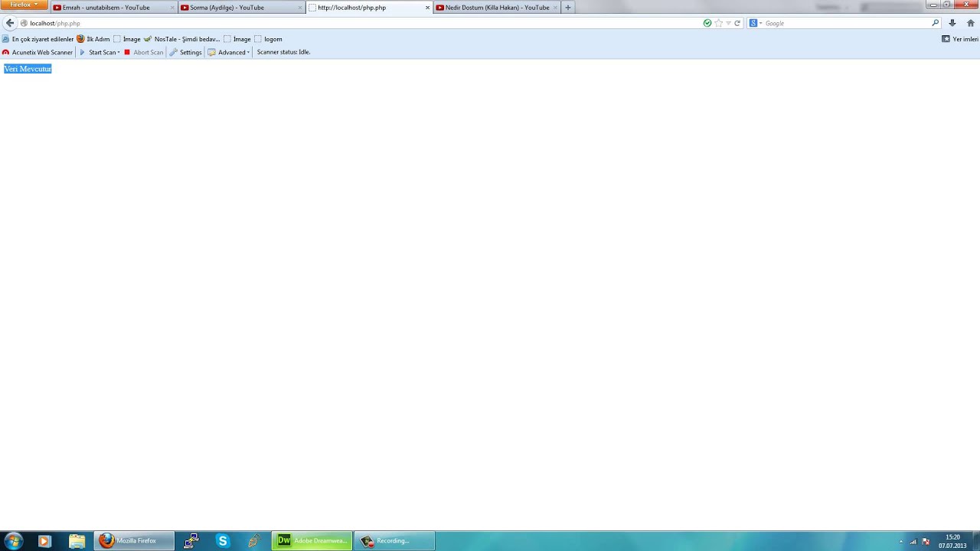Switch to Sorma (Aydilge) YouTube tab
The height and width of the screenshot is (551, 980).
pyautogui.click(x=241, y=8)
